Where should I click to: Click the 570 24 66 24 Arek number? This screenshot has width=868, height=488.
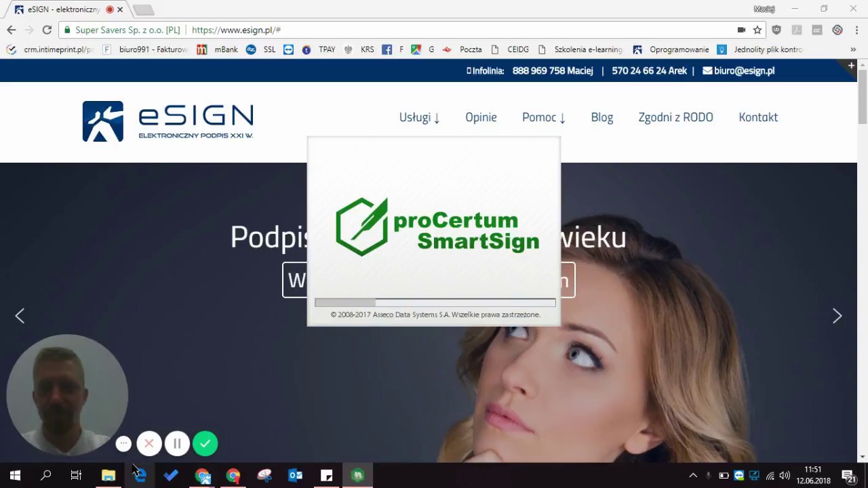point(649,70)
